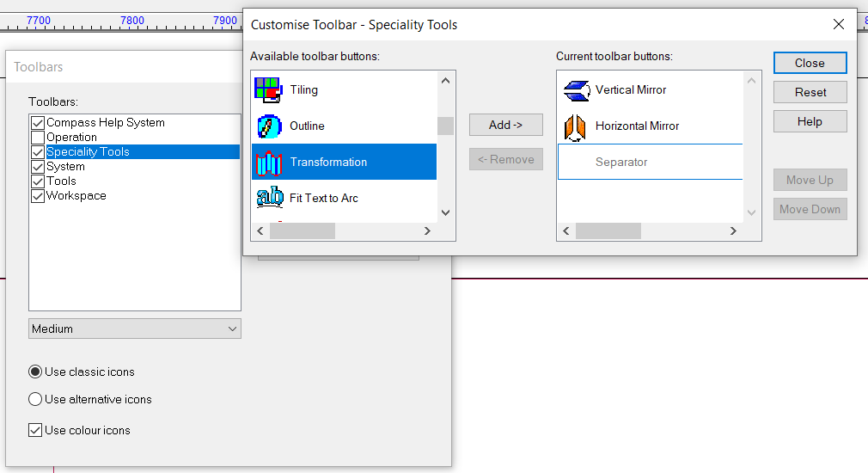Click the current list horizontal scrollbar thumb
The height and width of the screenshot is (473, 868).
pos(608,231)
